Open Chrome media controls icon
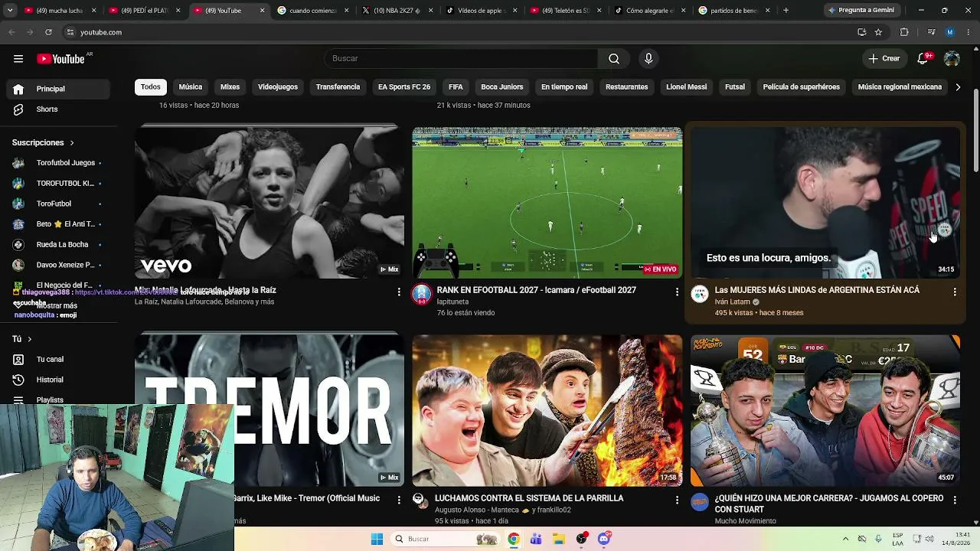The image size is (980, 551). [931, 32]
